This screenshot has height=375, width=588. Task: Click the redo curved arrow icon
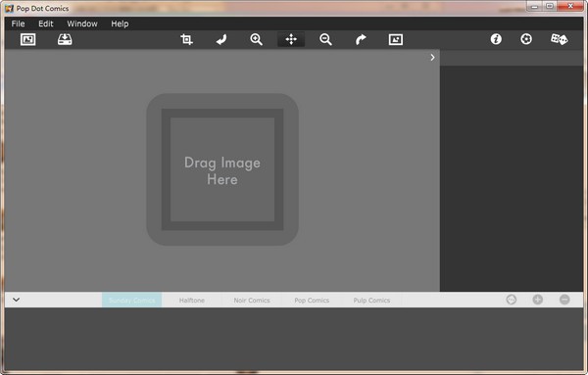(x=361, y=39)
